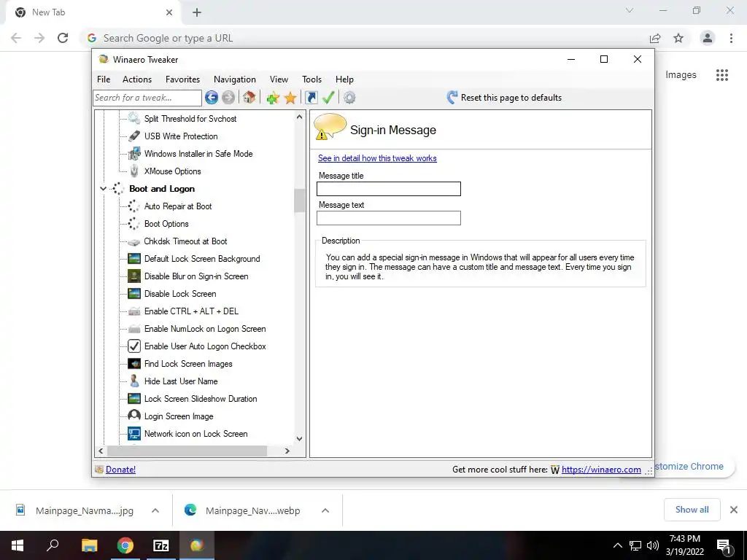Click tree scrollbar down arrow
The height and width of the screenshot is (560, 747).
299,438
